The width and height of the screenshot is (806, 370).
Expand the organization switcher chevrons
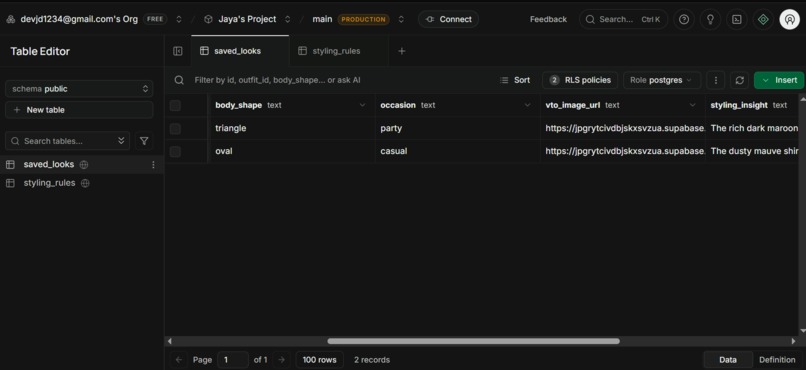[x=179, y=20]
